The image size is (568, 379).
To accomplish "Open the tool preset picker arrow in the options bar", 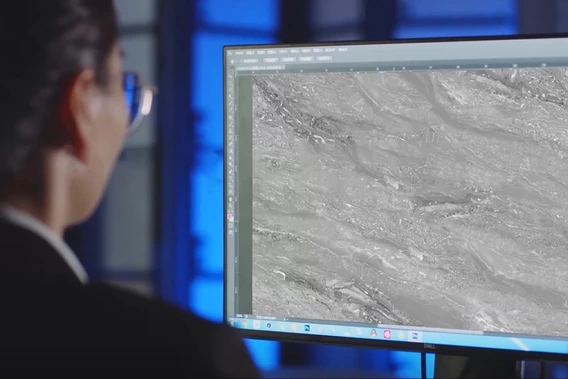I will 237,62.
